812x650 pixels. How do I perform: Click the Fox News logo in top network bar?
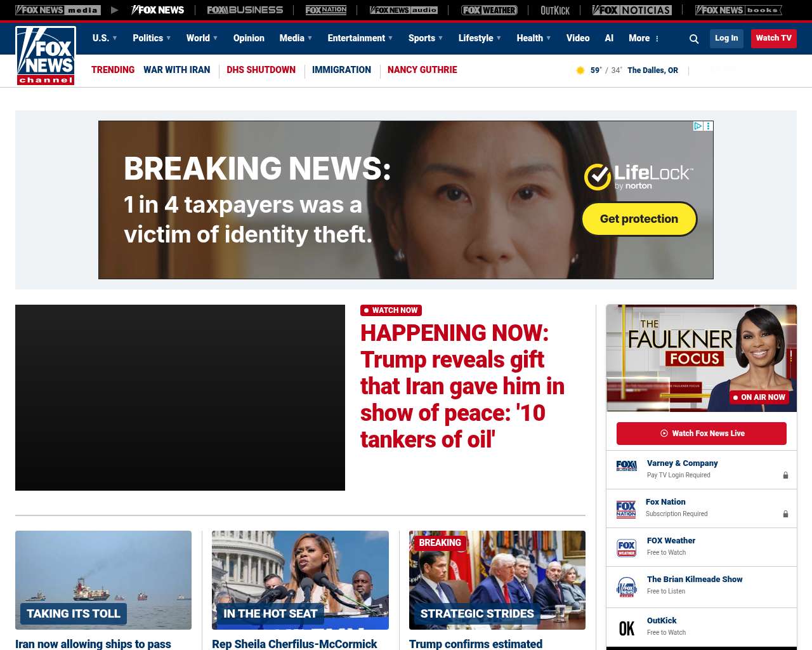coord(157,10)
